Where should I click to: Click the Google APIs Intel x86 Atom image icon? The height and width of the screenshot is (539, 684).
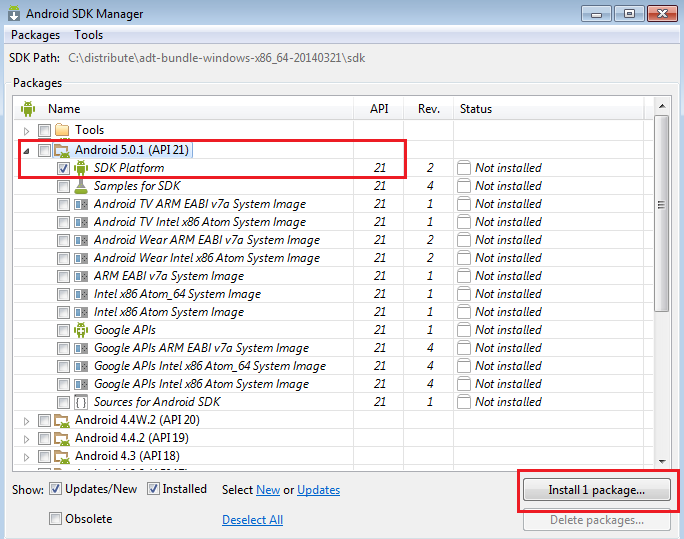[x=81, y=384]
